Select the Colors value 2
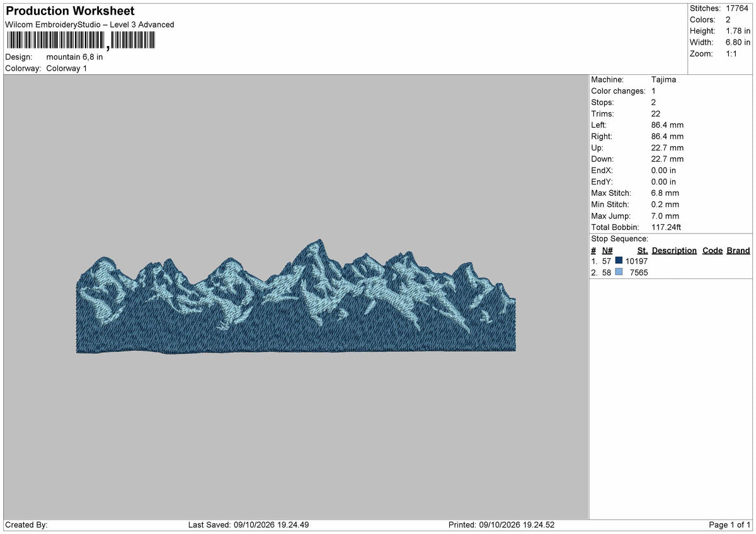Viewport: 756px width, 534px height. [x=728, y=20]
